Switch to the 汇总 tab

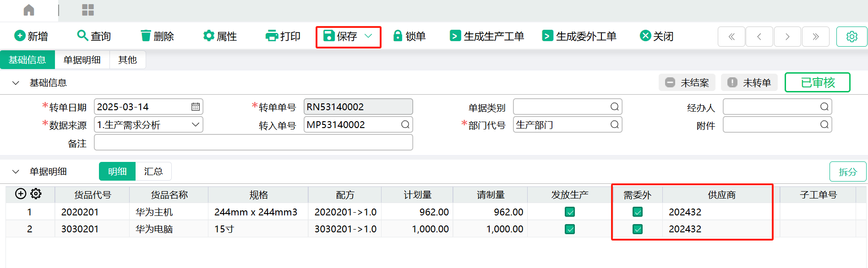pyautogui.click(x=153, y=172)
